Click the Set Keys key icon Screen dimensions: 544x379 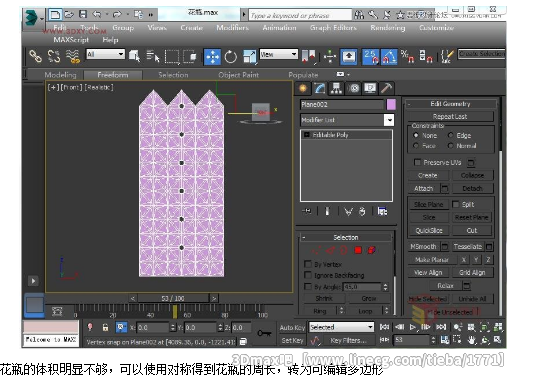point(264,333)
